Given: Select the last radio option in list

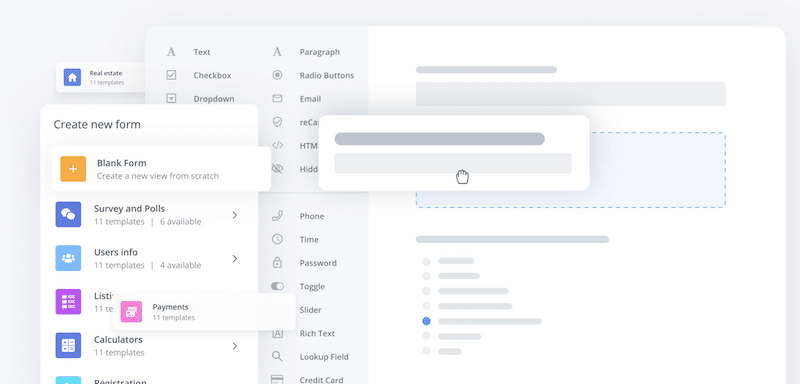Looking at the screenshot, I should click(x=427, y=351).
